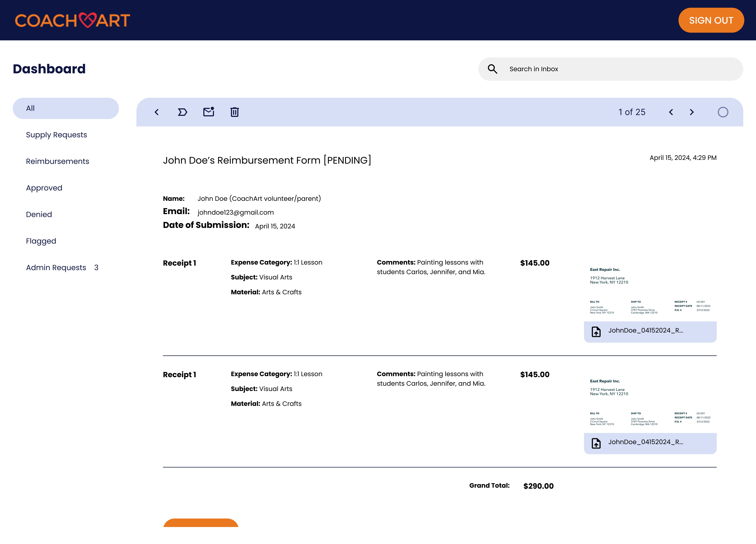Mark message as unread with the envelope icon

pos(209,112)
